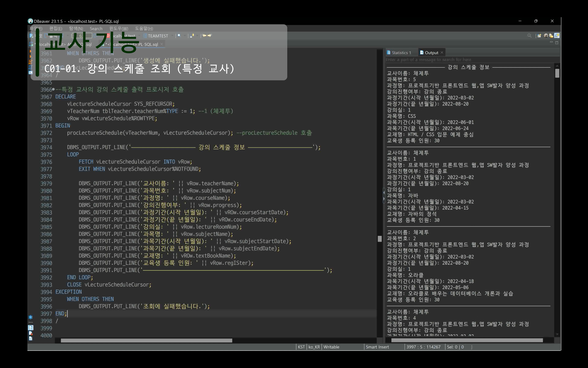
Task: Expand dropdown arrow right of TEAMTEST
Action: (172, 36)
